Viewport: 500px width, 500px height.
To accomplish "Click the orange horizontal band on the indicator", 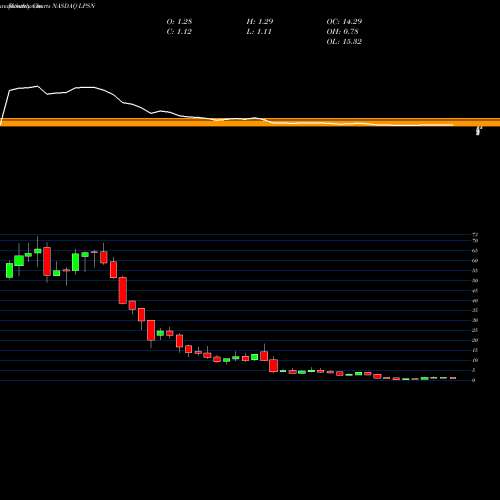I will click(x=250, y=122).
